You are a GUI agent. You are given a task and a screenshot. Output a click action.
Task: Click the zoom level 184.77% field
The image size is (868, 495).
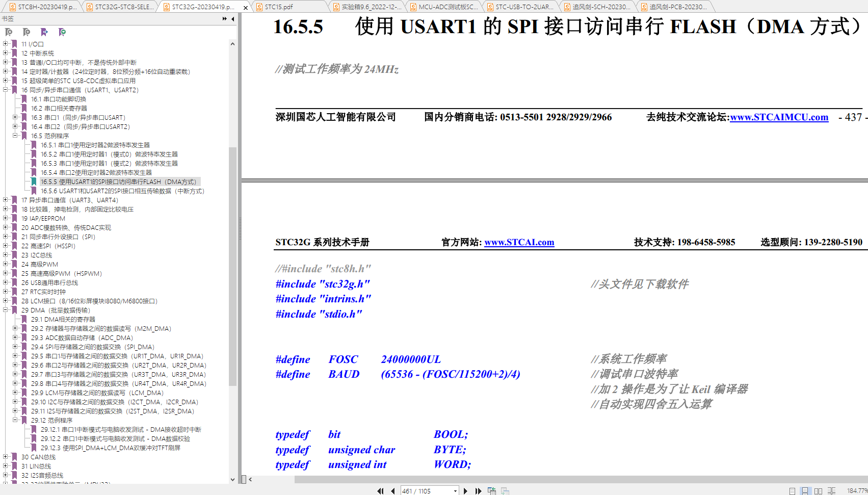tap(857, 491)
